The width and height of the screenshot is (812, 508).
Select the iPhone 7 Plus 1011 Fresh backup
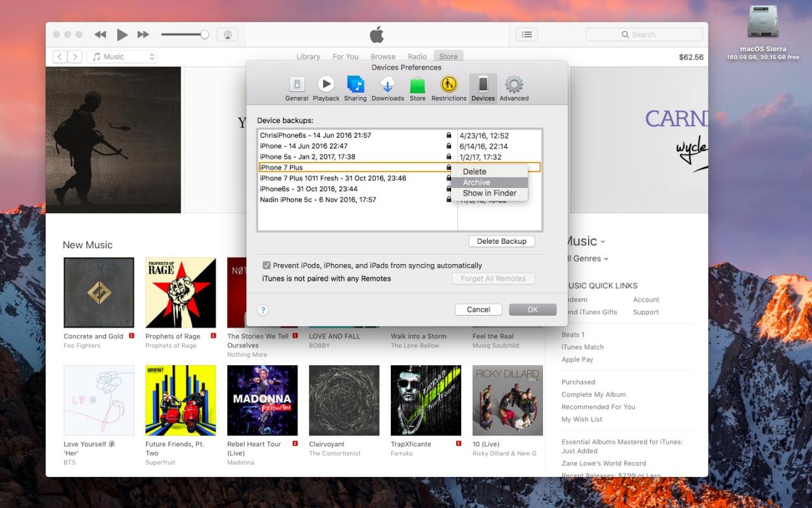pyautogui.click(x=400, y=178)
